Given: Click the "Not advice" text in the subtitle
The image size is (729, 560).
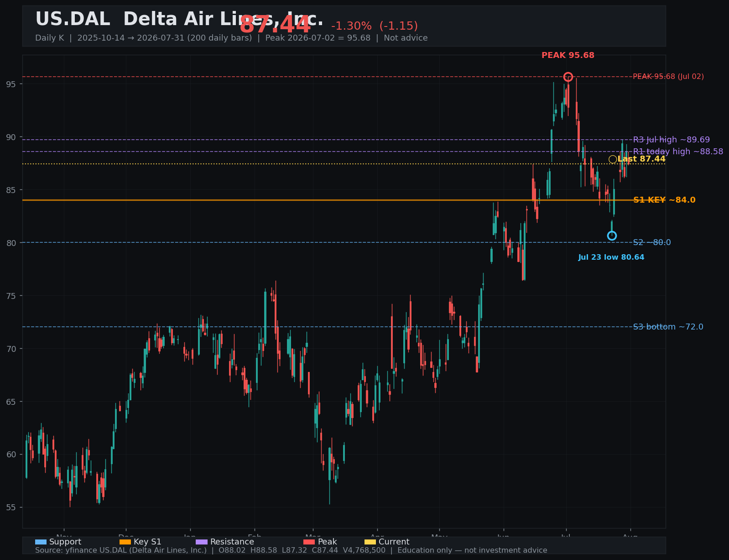Looking at the screenshot, I should [x=406, y=38].
